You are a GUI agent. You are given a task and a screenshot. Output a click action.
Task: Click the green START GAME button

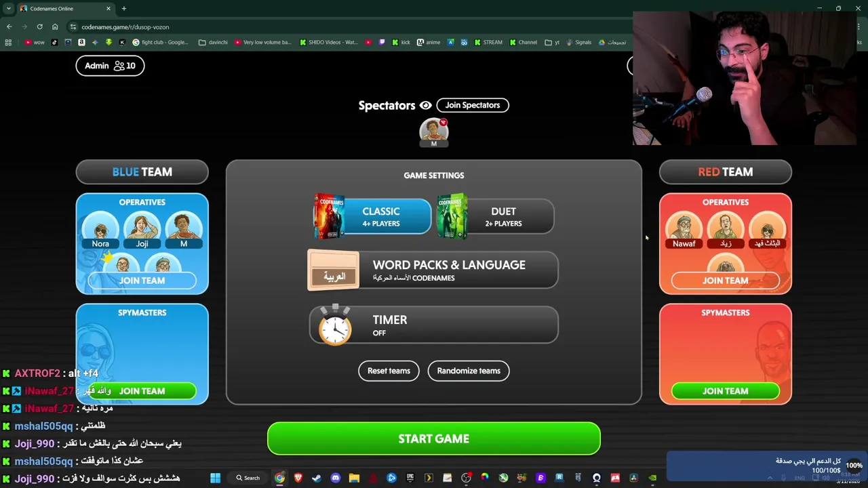click(x=434, y=439)
